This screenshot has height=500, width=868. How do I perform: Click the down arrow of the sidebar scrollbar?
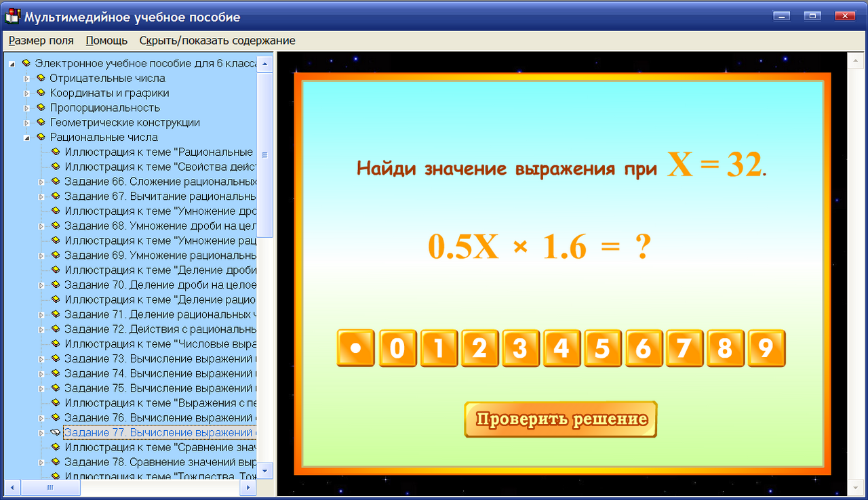[265, 470]
